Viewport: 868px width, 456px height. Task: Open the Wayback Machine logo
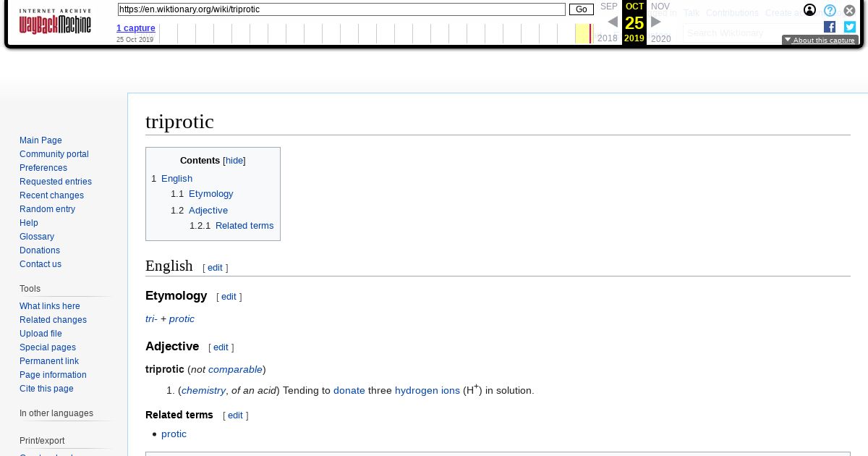click(55, 22)
